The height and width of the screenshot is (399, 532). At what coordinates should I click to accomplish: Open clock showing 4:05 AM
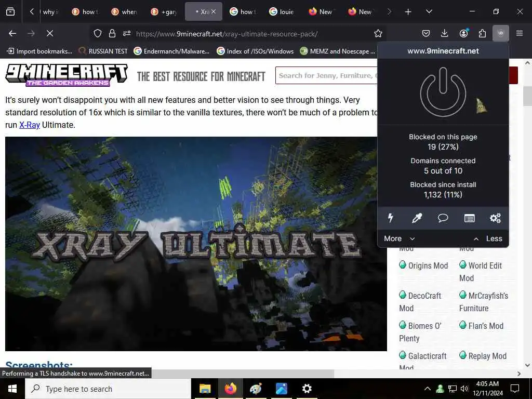click(x=487, y=389)
